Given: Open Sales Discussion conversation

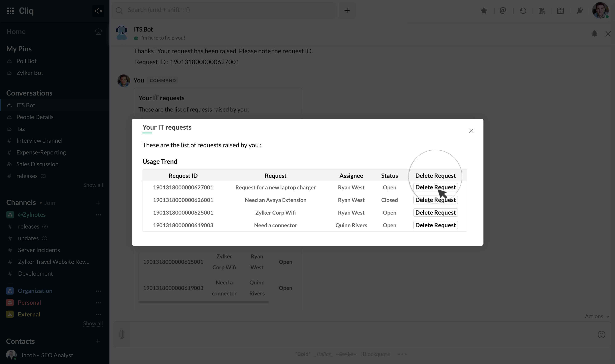Looking at the screenshot, I should point(37,164).
